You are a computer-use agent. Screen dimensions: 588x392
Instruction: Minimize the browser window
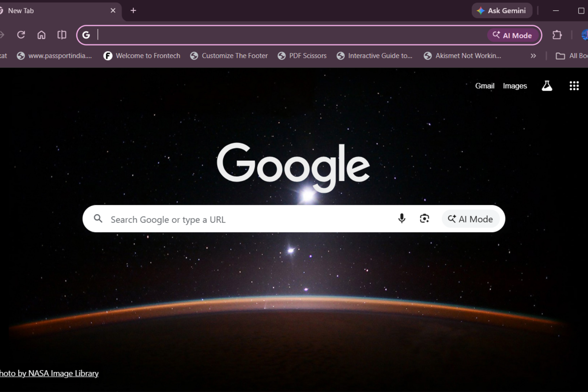tap(556, 11)
